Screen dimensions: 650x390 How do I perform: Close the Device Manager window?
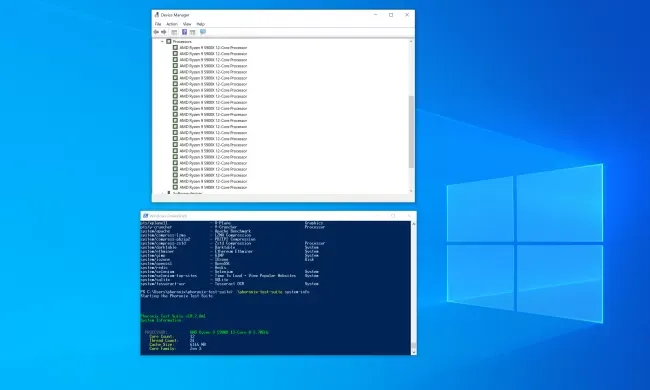pos(407,15)
